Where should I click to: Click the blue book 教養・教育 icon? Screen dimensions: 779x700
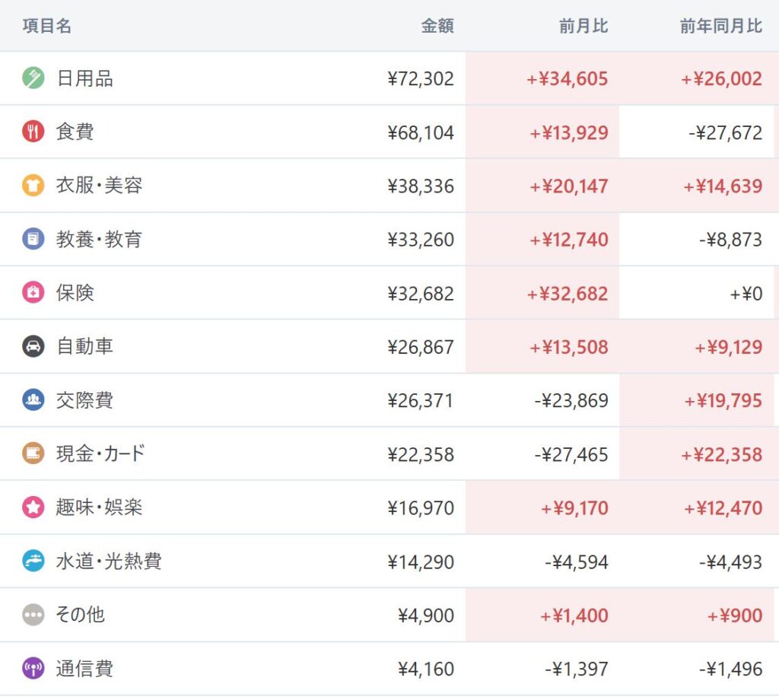coord(33,239)
